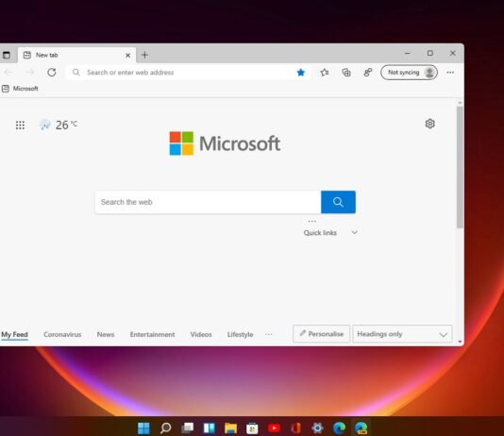The height and width of the screenshot is (436, 504).
Task: Open the Windows Start menu
Action: (143, 428)
